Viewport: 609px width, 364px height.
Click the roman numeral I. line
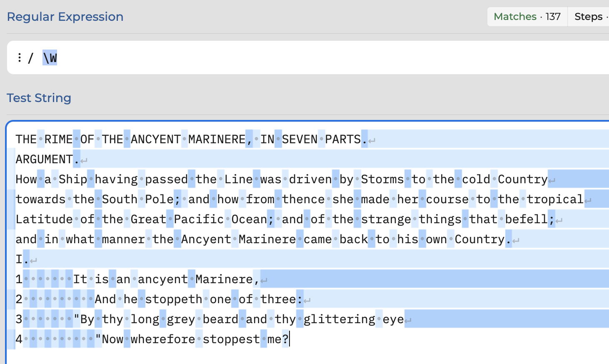pos(22,259)
